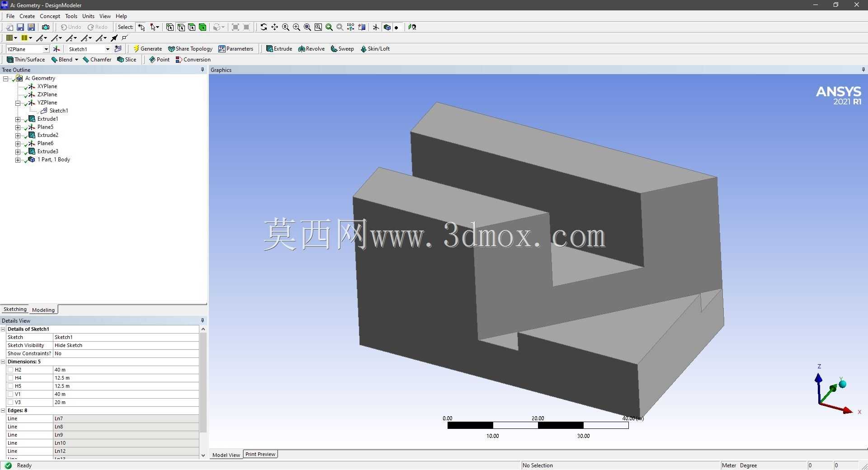Enable the green body selection filter
The width and height of the screenshot is (868, 470).
pos(203,27)
